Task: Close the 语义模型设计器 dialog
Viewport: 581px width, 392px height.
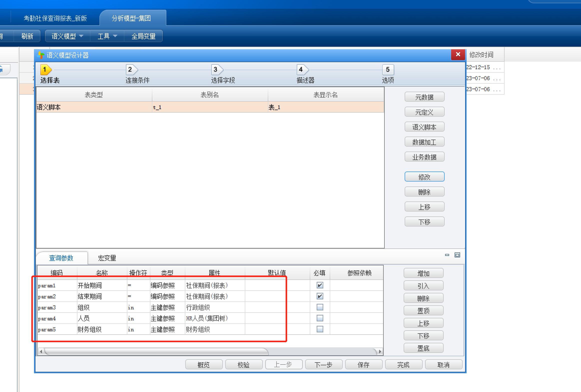Action: [458, 54]
